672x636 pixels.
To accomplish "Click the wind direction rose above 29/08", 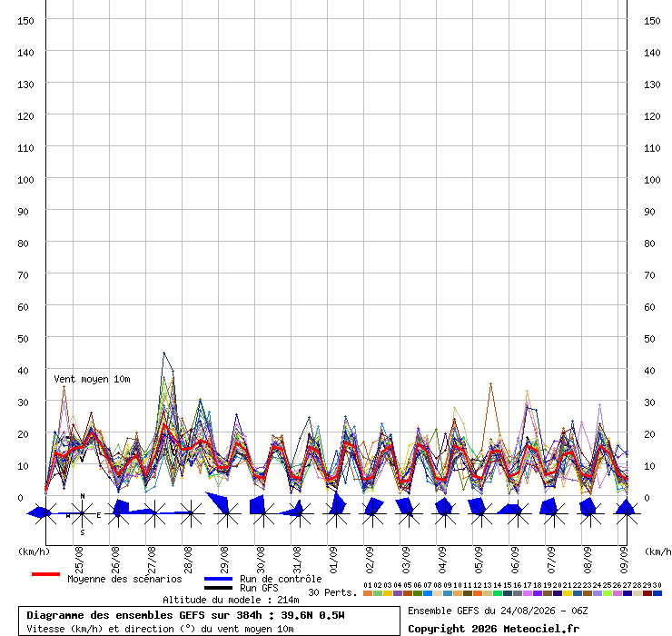I will (227, 513).
